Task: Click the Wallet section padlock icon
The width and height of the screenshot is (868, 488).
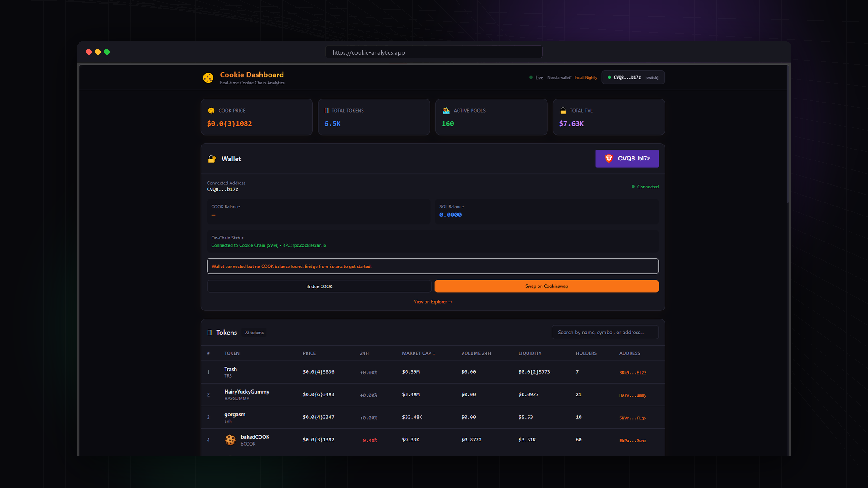Action: click(x=212, y=159)
